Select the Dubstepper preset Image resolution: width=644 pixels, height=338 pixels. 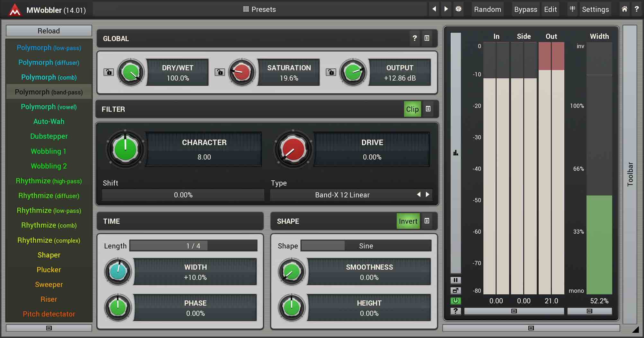coord(49,136)
